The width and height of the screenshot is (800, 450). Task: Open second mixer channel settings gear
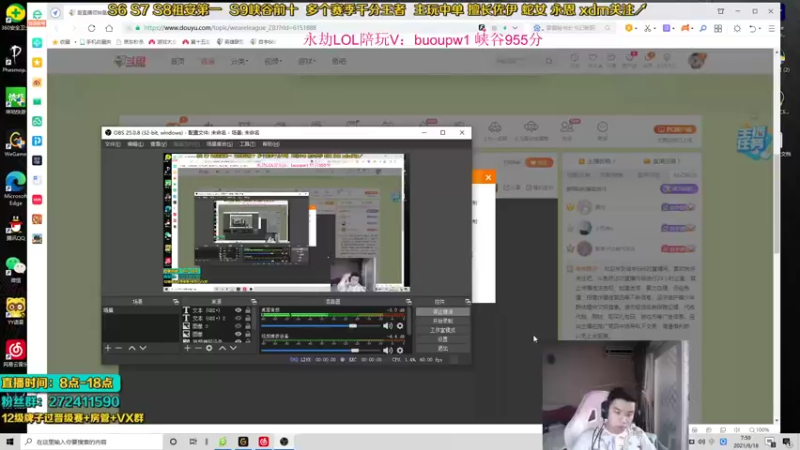click(400, 351)
